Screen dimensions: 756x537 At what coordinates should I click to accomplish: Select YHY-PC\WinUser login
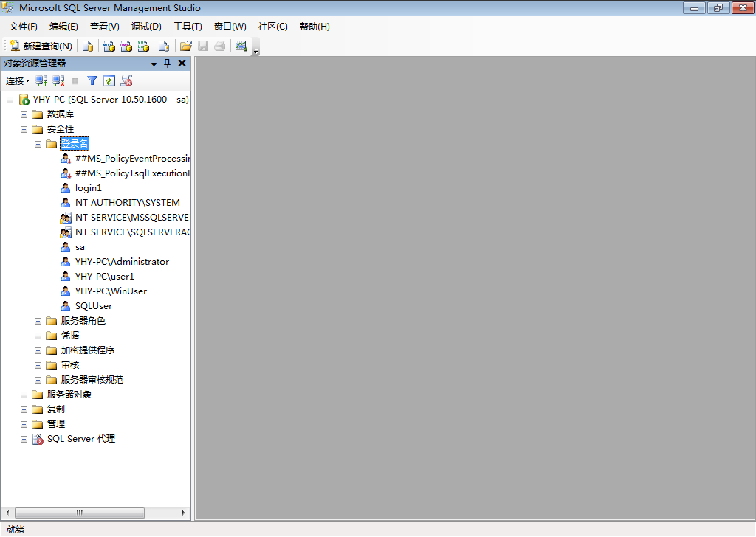(x=111, y=291)
